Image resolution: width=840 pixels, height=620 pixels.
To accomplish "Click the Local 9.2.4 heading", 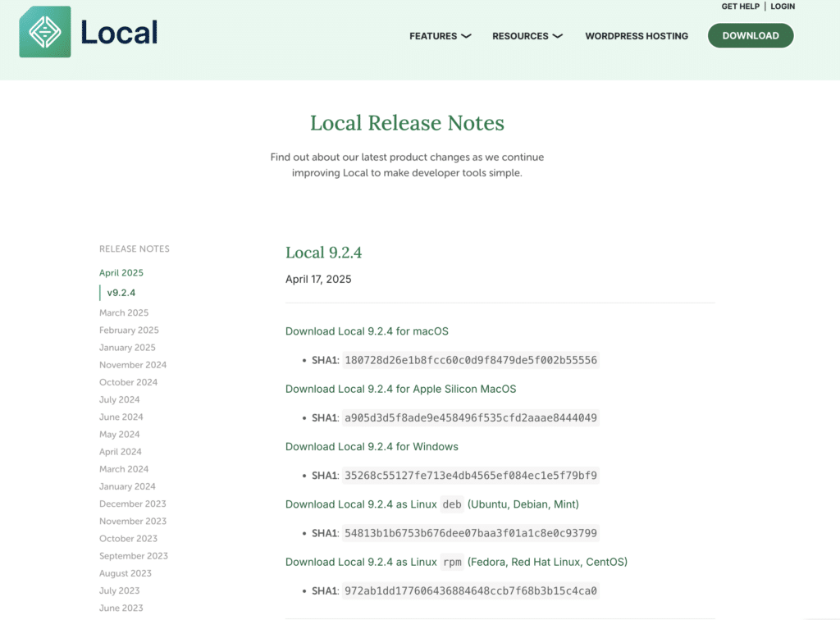I will [323, 253].
